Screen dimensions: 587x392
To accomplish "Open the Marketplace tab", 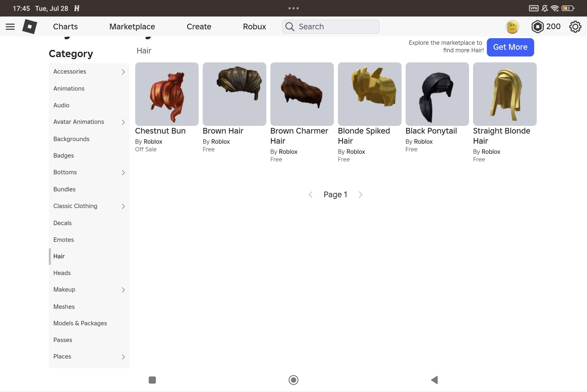I will [132, 27].
